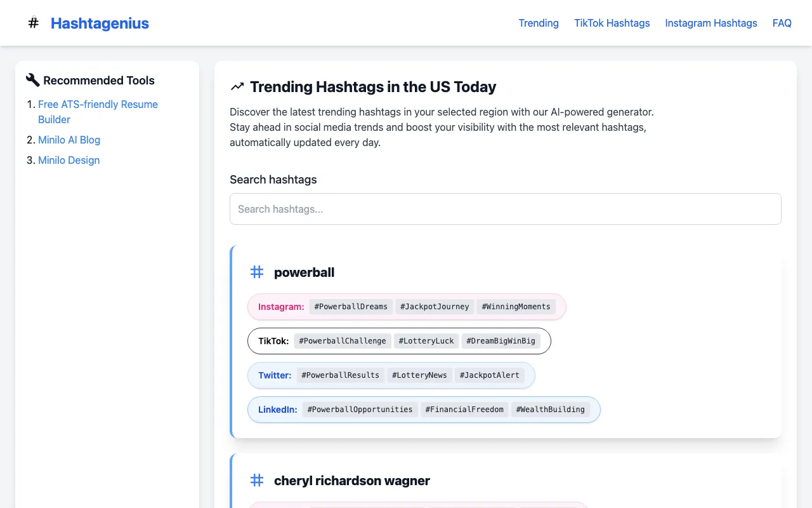Select the #PowerballResults hashtag
The width and height of the screenshot is (812, 508).
[x=341, y=375]
